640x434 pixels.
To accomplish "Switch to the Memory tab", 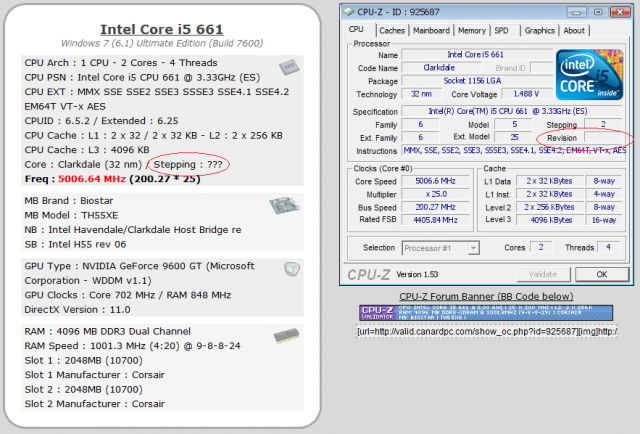I will pos(472,31).
